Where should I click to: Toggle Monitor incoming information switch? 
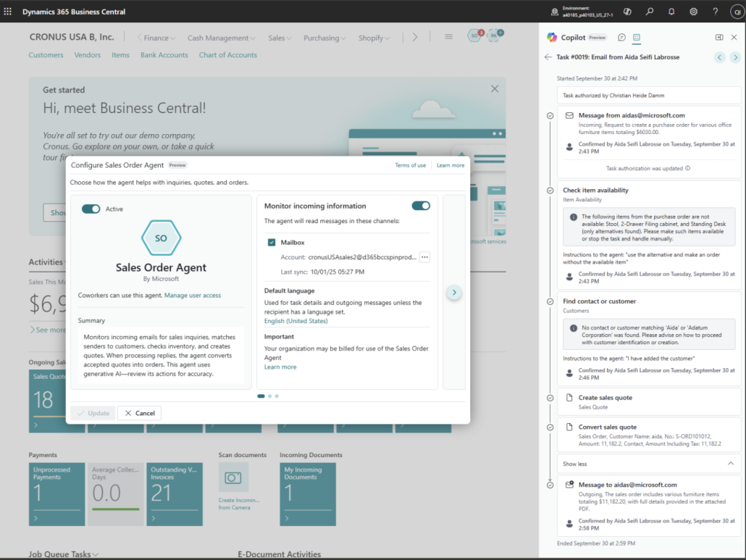(421, 206)
